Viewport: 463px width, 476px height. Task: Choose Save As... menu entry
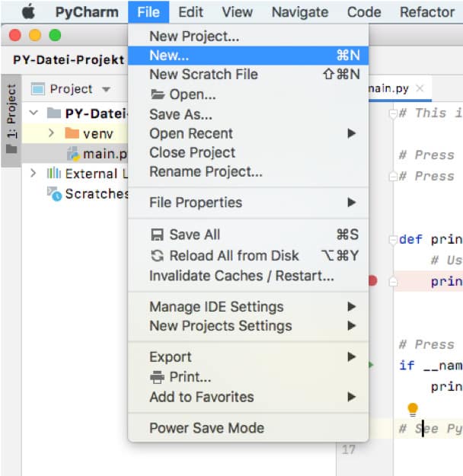coord(248,114)
